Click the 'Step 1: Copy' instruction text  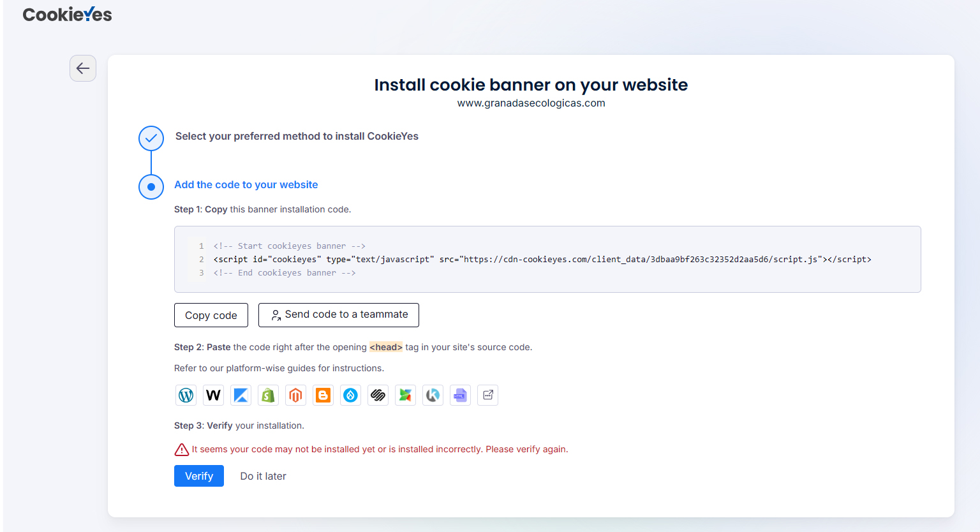pos(262,209)
